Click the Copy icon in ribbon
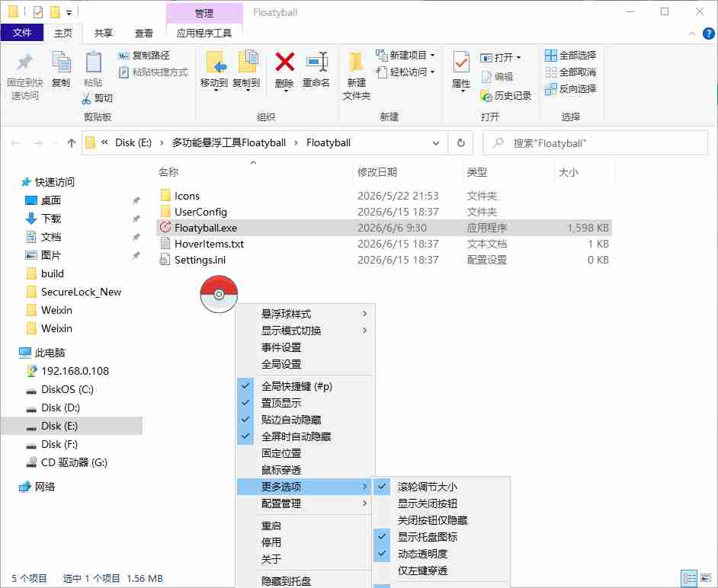This screenshot has height=588, width=718. coord(61,62)
